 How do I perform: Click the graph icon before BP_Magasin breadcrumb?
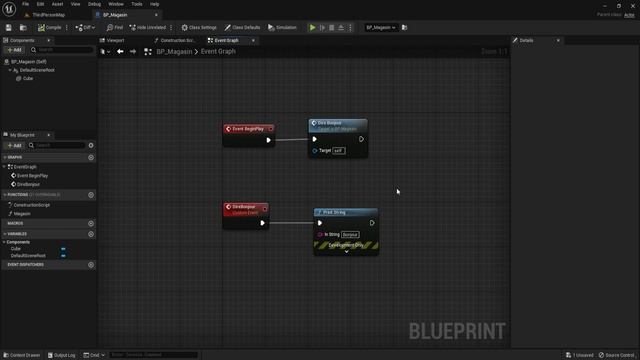tap(148, 51)
